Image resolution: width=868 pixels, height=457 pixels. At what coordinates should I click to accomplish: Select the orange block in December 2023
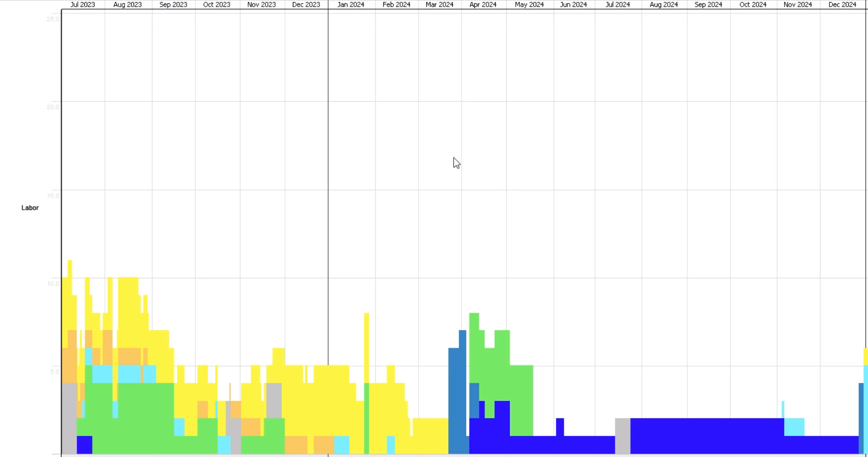[296, 444]
